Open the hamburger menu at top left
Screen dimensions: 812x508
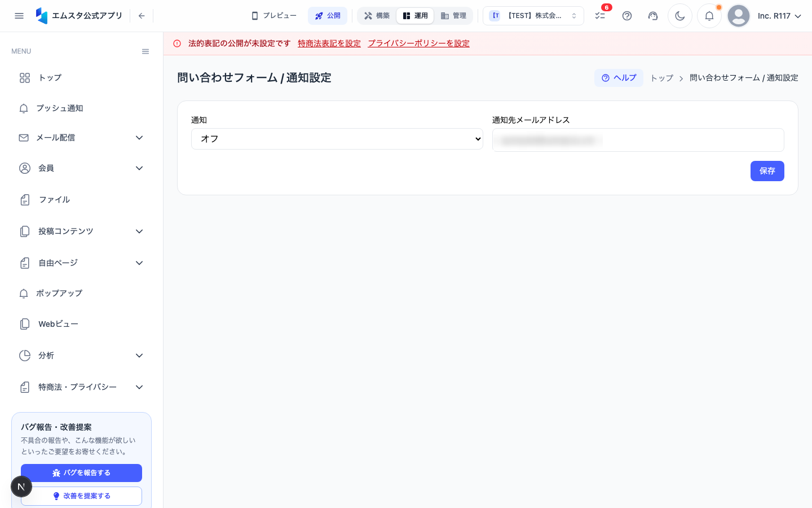(19, 16)
